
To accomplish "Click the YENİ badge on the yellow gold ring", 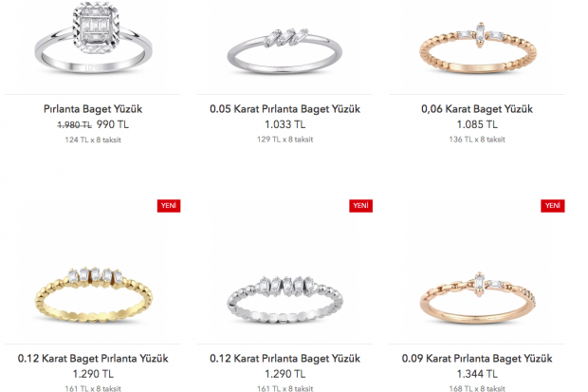I will [x=169, y=206].
